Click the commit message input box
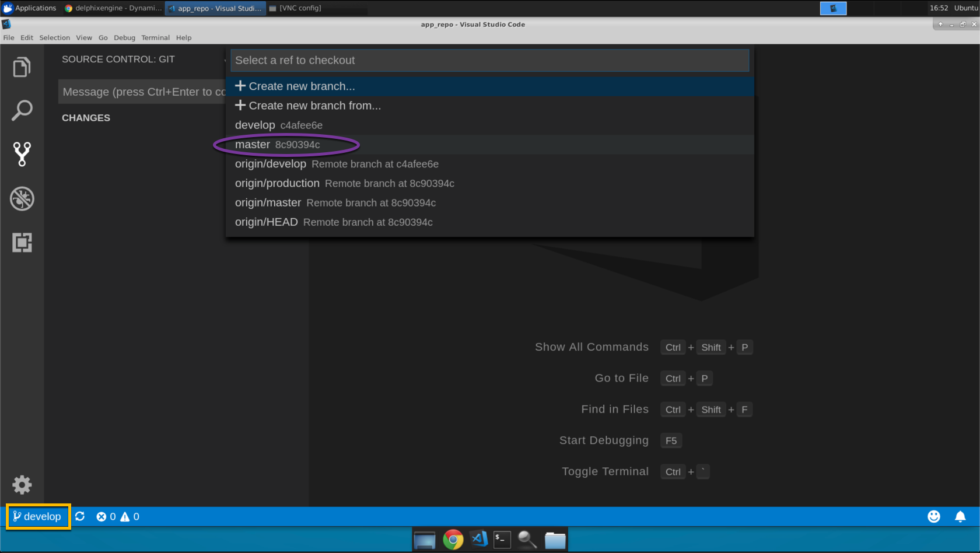980x553 pixels. point(142,92)
